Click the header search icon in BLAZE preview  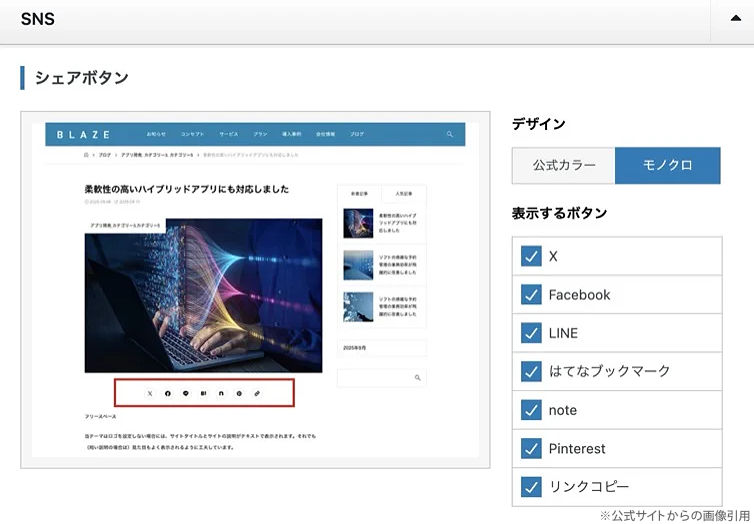(450, 134)
